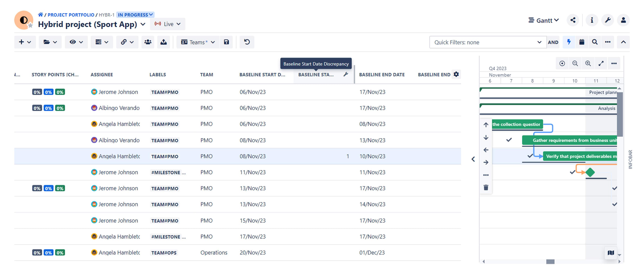Open the row layout dropdown
Viewport: 644px width, 272px height.
pyautogui.click(x=102, y=42)
